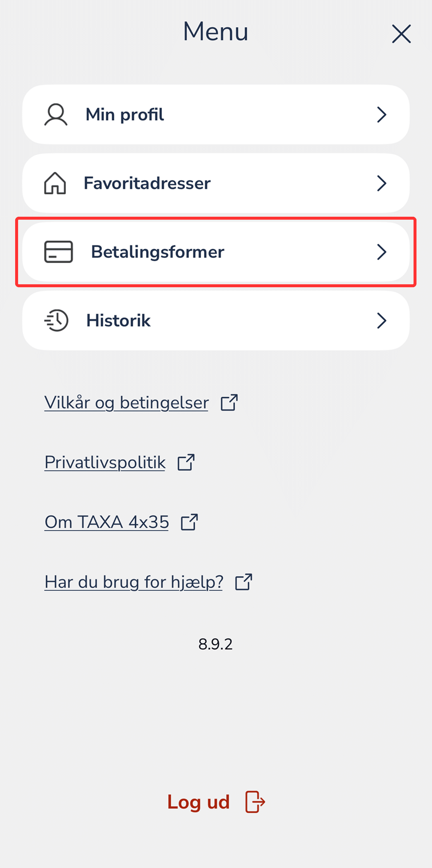Expand Min profil using its chevron
This screenshot has width=432, height=868.
pyautogui.click(x=381, y=114)
